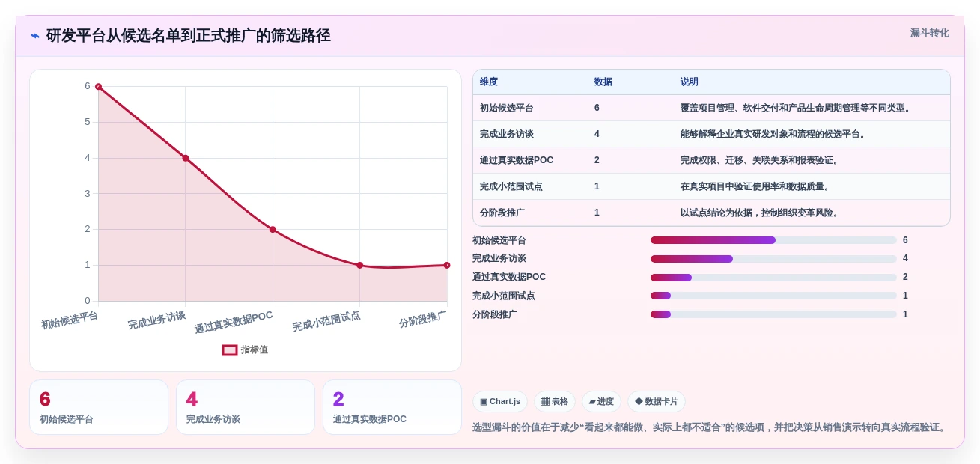The height and width of the screenshot is (464, 980).
Task: Click the description 在真实项目中验证使用率和数据质量
Action: pos(756,186)
